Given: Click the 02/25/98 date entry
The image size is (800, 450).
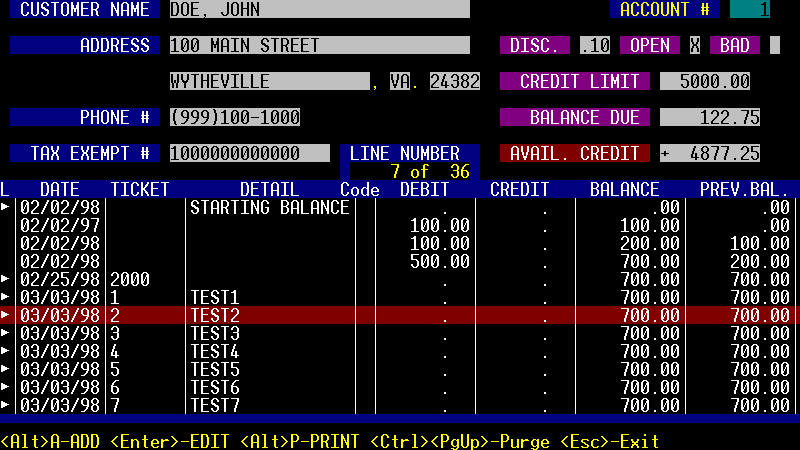Looking at the screenshot, I should 60,279.
